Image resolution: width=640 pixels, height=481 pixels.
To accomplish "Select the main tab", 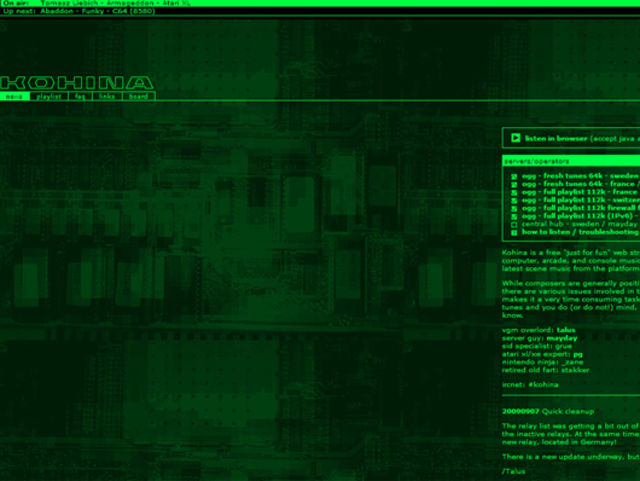I will point(15,96).
